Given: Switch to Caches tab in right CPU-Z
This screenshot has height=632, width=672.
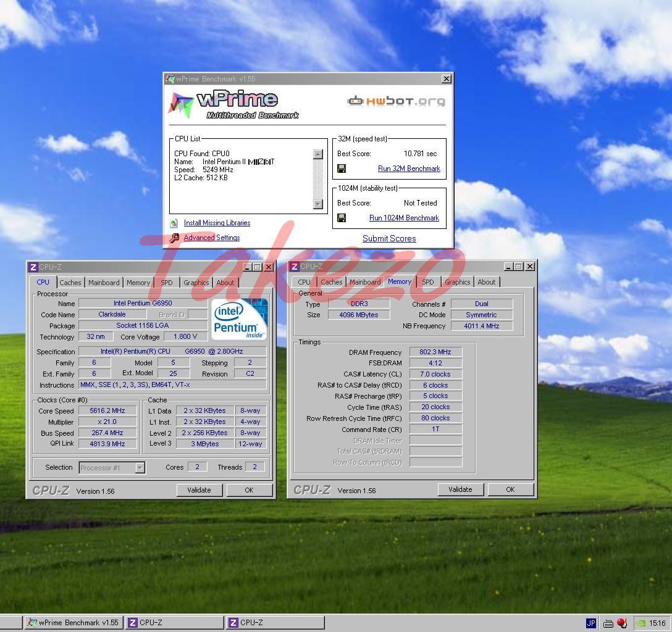Looking at the screenshot, I should pos(332,281).
